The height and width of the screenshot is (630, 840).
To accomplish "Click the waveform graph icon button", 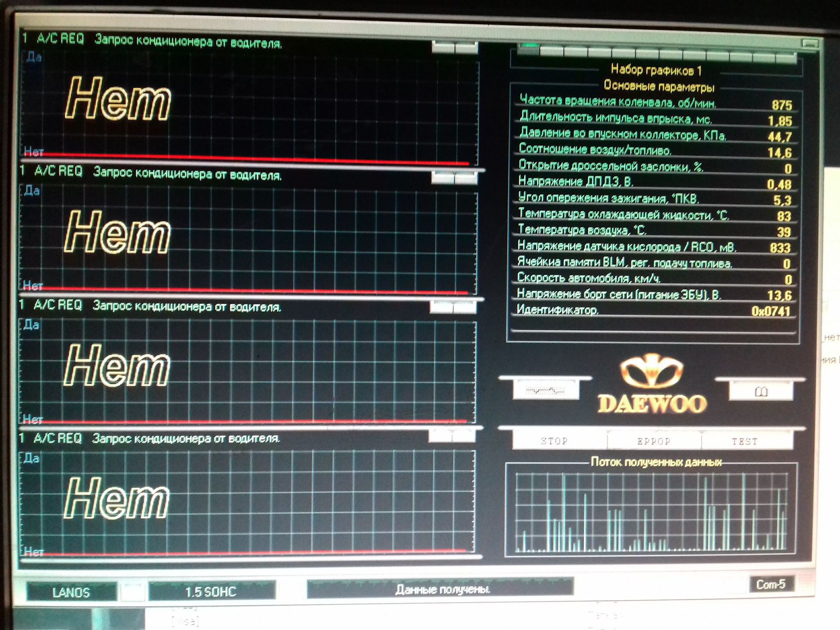I will click(546, 390).
